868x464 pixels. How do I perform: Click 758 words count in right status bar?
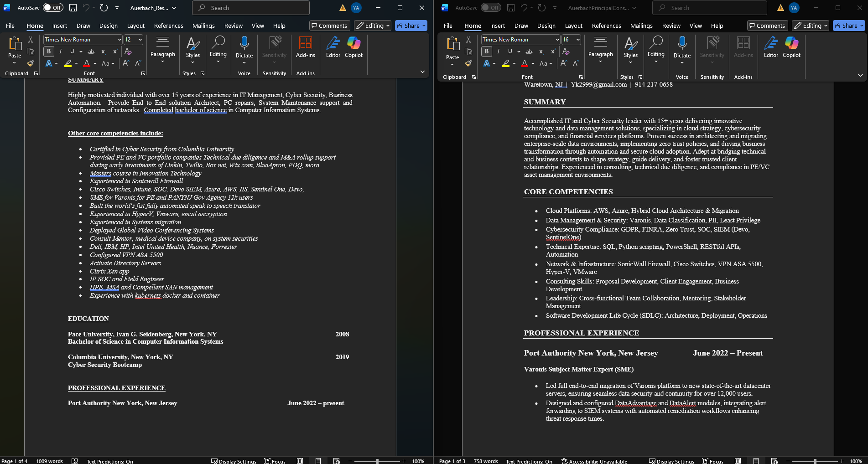(x=486, y=461)
